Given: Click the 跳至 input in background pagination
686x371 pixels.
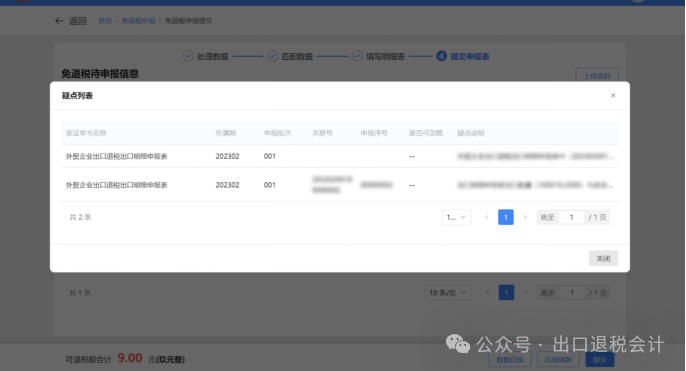Looking at the screenshot, I should 572,293.
